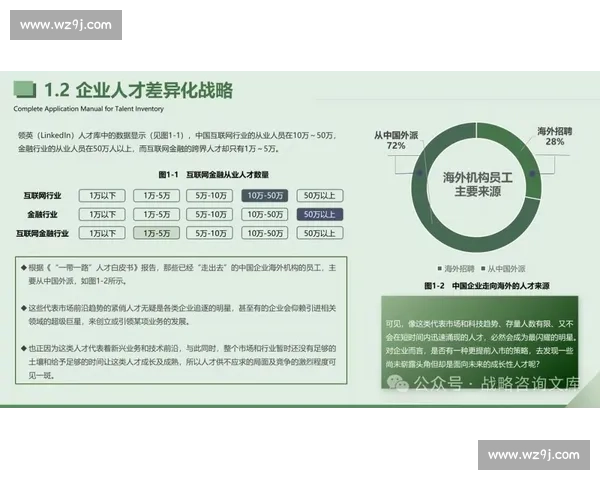The width and height of the screenshot is (600, 480).
Task: Click the 海外招聘 28% chart label
Action: pos(554,136)
